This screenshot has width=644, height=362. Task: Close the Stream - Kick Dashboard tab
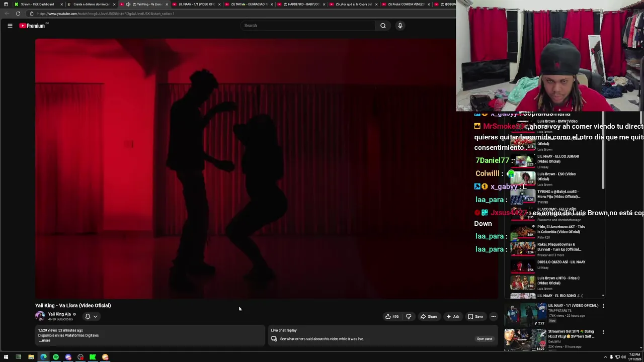click(62, 4)
